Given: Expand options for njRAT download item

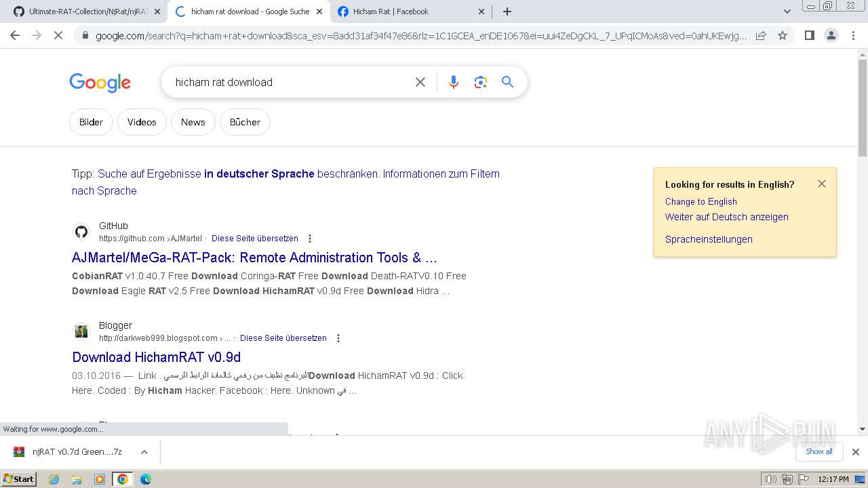Looking at the screenshot, I should 144,452.
